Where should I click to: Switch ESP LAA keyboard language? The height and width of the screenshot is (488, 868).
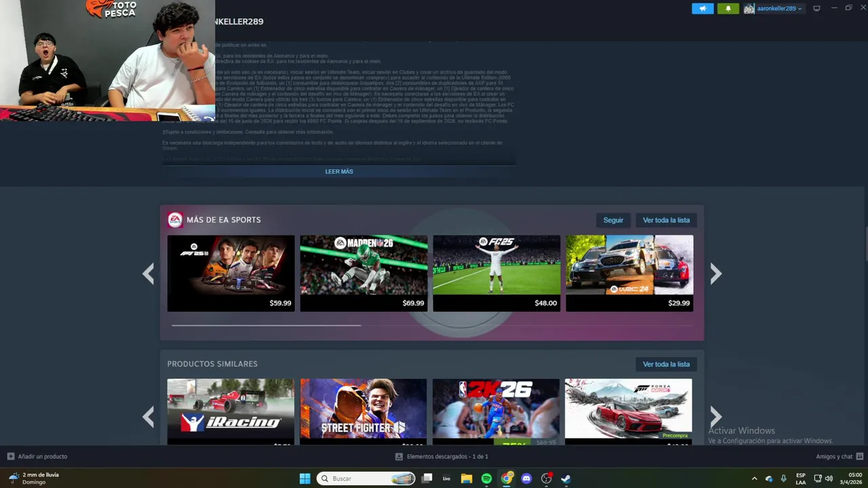click(801, 479)
